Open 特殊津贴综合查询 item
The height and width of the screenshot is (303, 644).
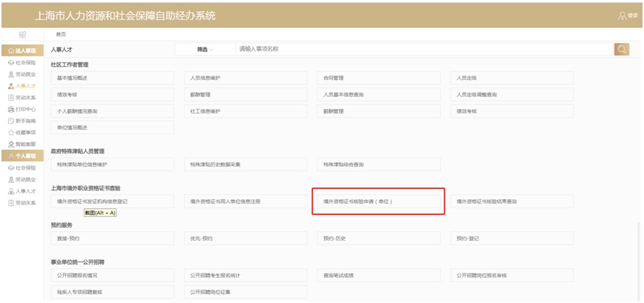(378, 164)
